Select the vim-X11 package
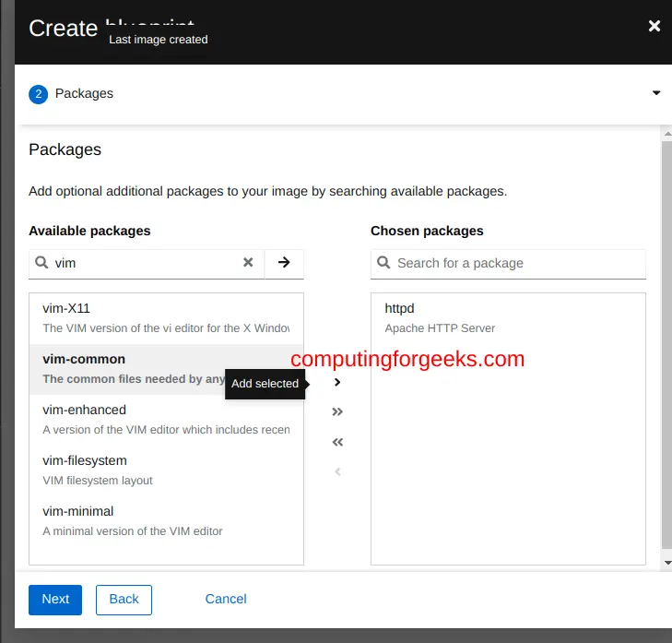Screen dimensions: 672x643 click(166, 318)
